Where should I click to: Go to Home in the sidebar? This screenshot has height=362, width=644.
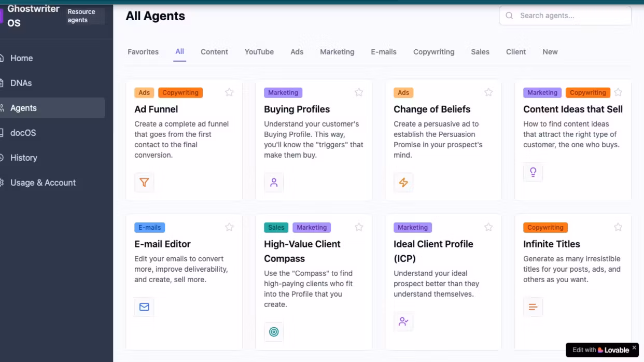coord(52,58)
